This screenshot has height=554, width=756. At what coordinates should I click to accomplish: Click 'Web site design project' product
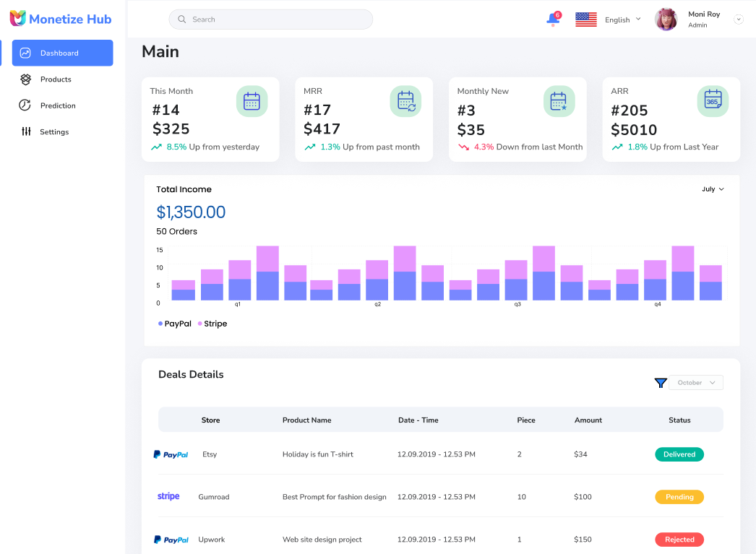[x=322, y=540]
